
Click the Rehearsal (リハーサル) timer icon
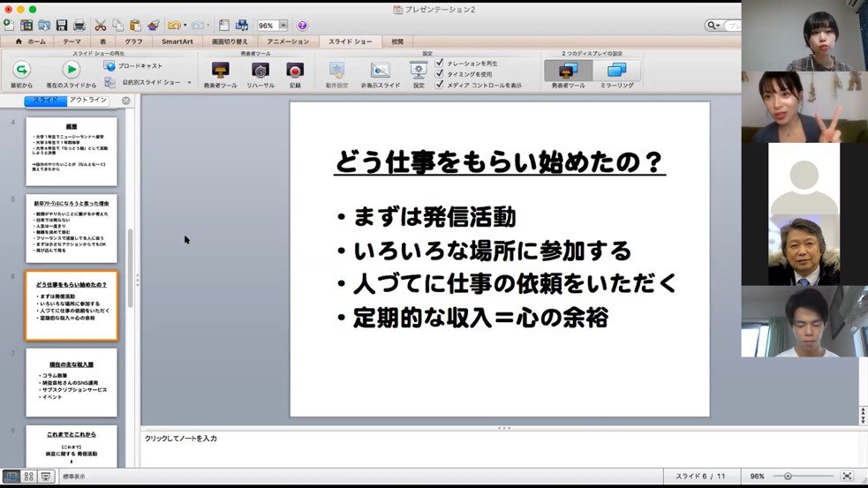tap(260, 71)
